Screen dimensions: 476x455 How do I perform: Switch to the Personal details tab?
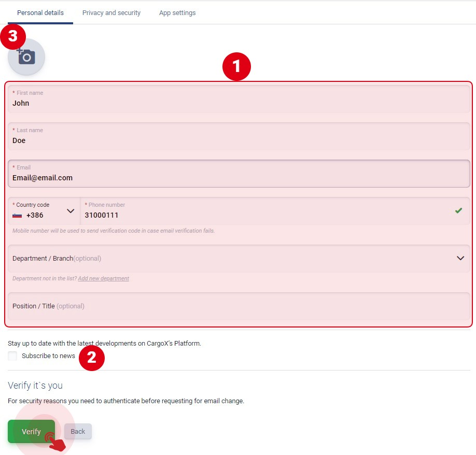click(x=40, y=13)
